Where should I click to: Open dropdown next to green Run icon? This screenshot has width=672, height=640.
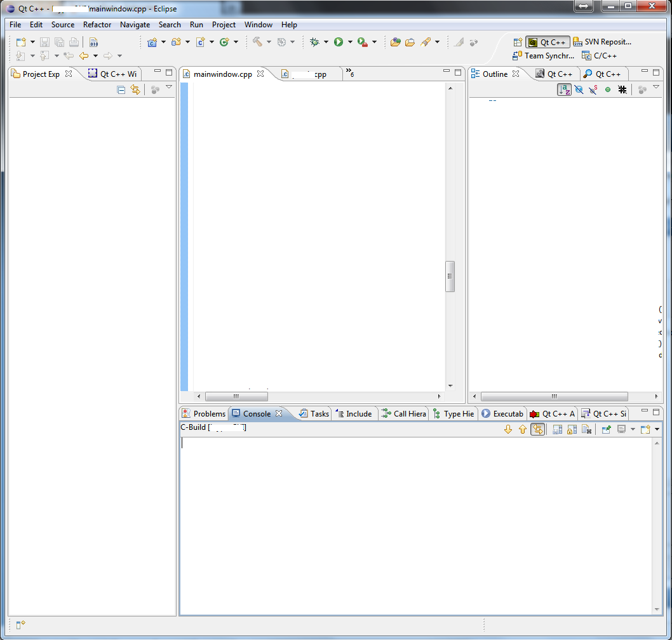[x=350, y=42]
